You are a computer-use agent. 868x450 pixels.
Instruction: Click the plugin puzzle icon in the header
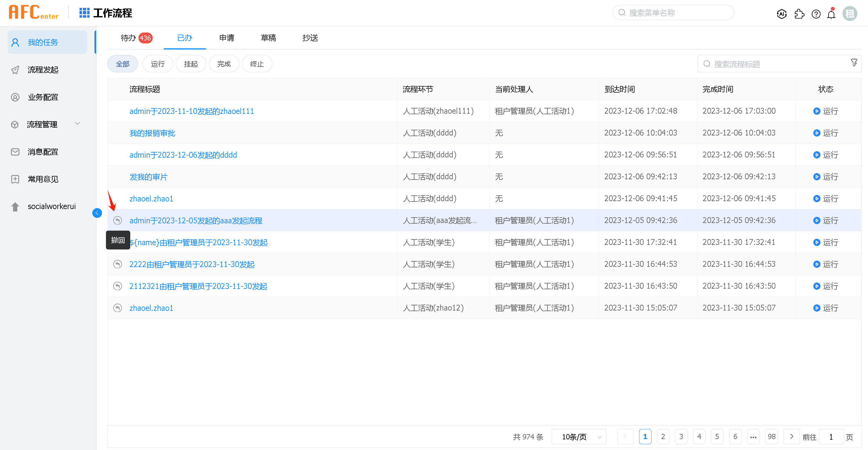pos(799,14)
